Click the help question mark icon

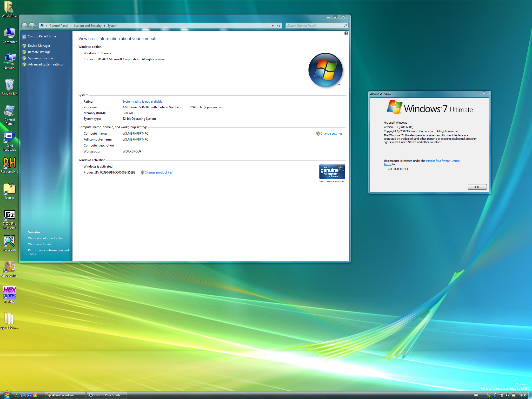point(346,33)
